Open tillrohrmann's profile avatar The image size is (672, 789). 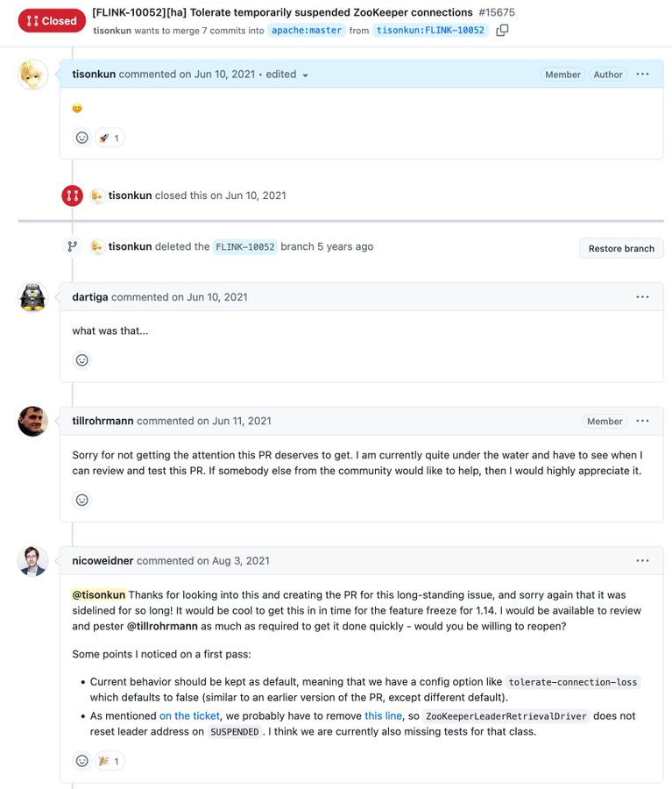point(32,421)
